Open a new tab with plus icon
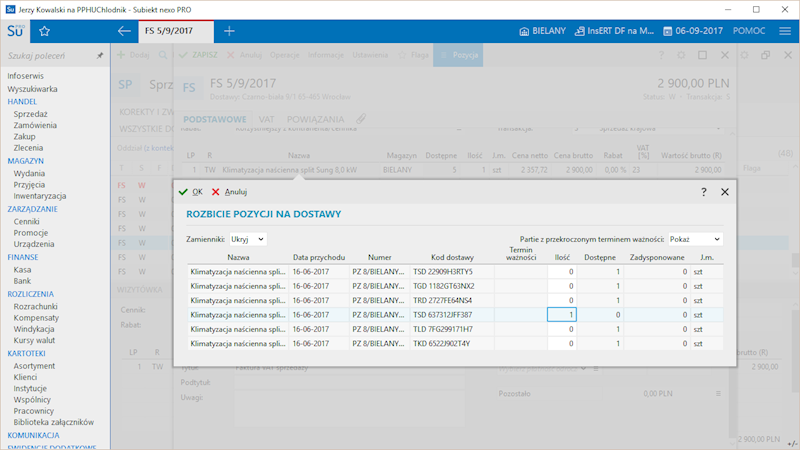800x450 pixels. (x=229, y=31)
